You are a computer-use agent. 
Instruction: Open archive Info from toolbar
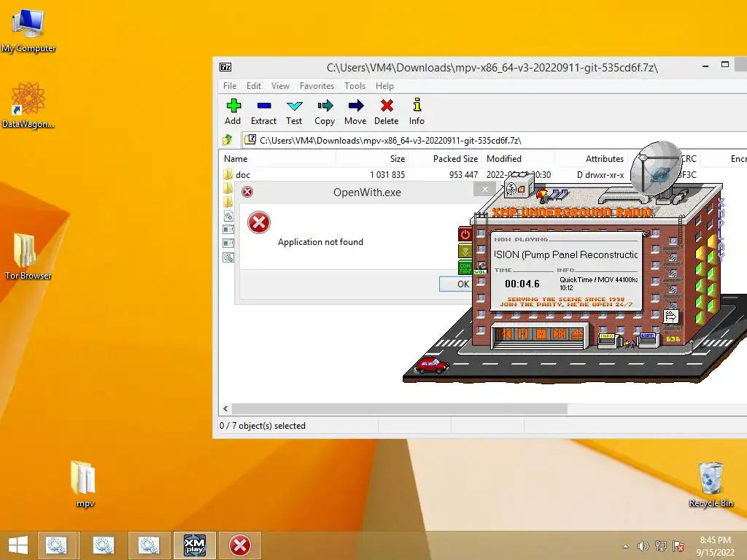click(x=417, y=112)
